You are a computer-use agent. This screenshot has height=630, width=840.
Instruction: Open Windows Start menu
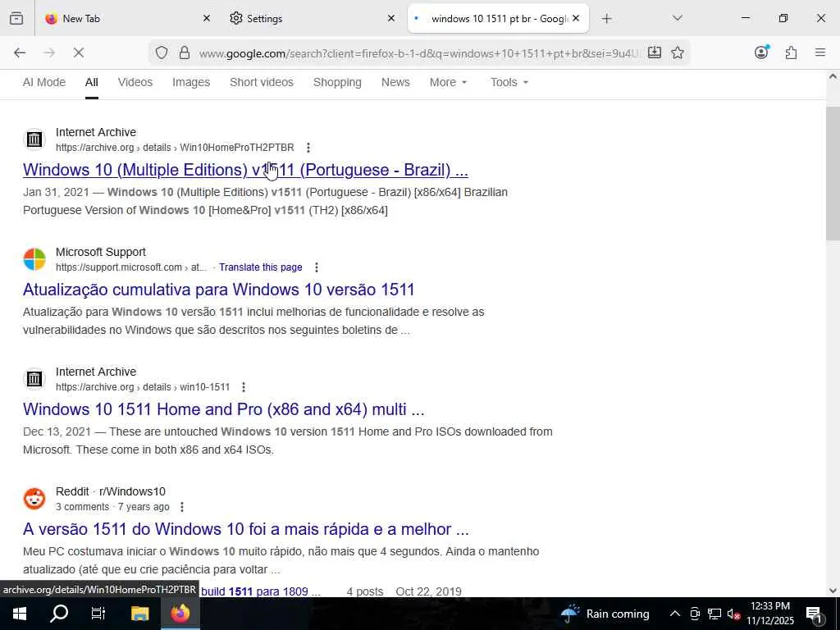tap(20, 614)
